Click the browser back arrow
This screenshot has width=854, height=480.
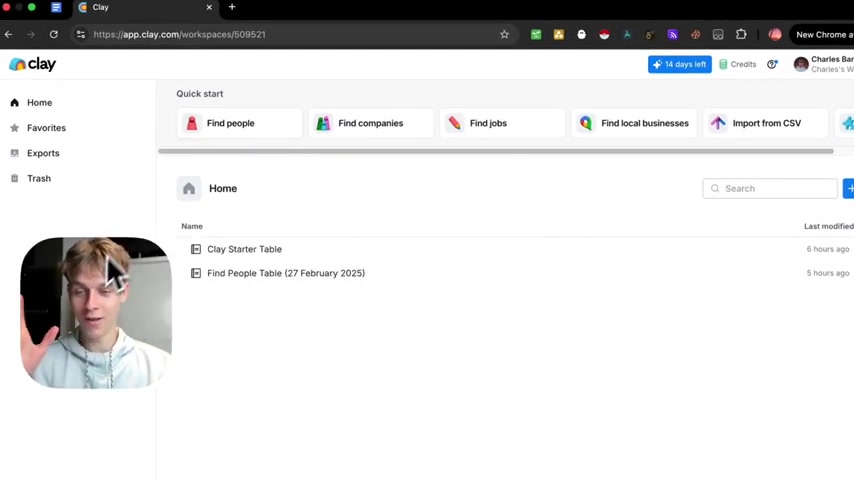click(9, 34)
